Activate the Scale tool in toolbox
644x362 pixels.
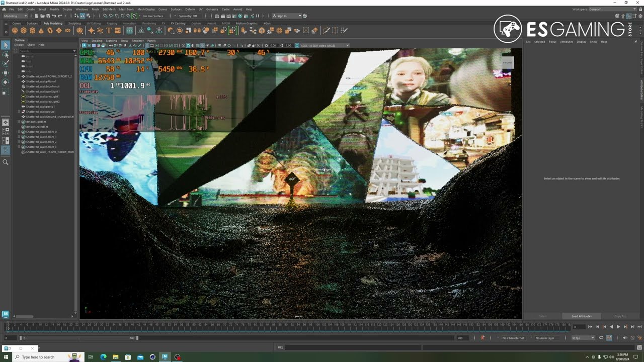pos(6,92)
